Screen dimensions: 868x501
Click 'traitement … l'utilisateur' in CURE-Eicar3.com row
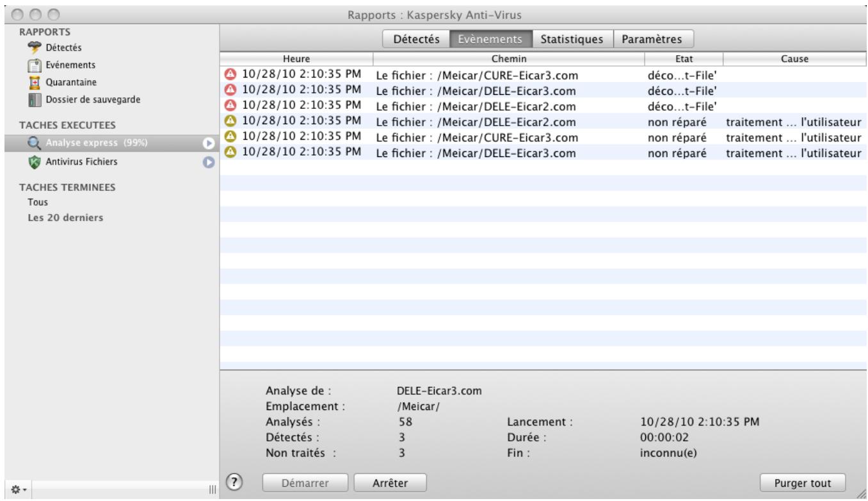tap(794, 138)
